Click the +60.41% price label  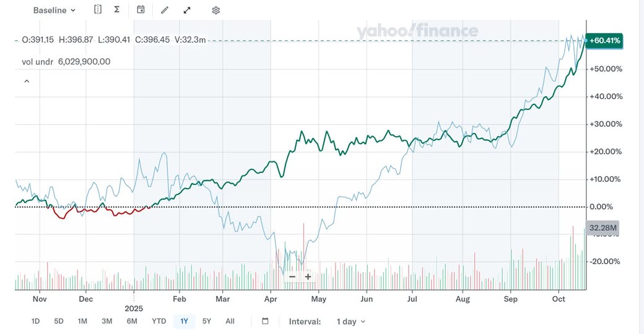(x=604, y=41)
